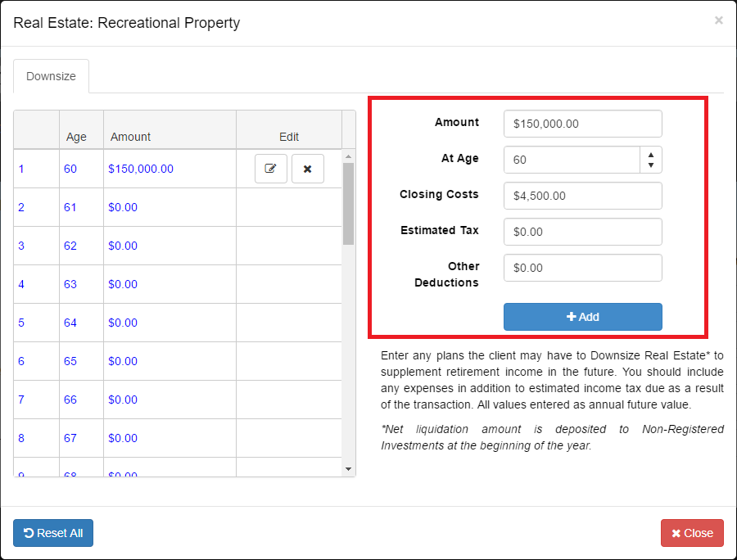Switch to the Downsize tab
The image size is (737, 560).
click(x=51, y=76)
